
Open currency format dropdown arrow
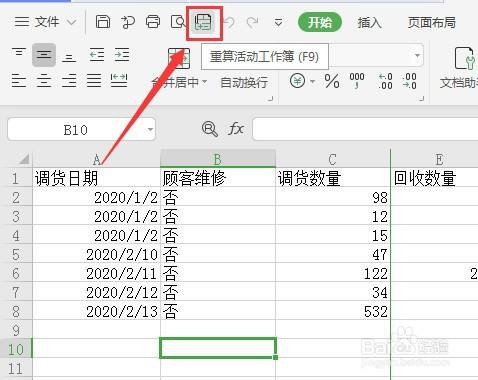313,81
